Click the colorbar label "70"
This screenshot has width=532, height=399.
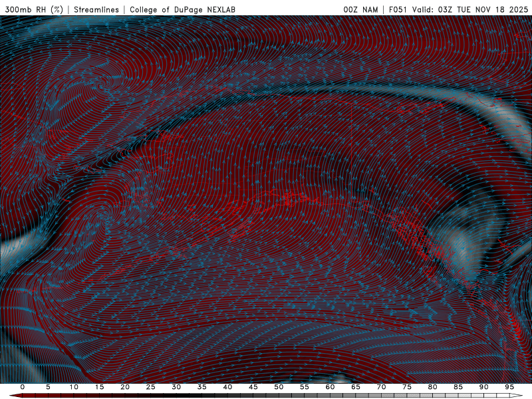tap(381, 387)
